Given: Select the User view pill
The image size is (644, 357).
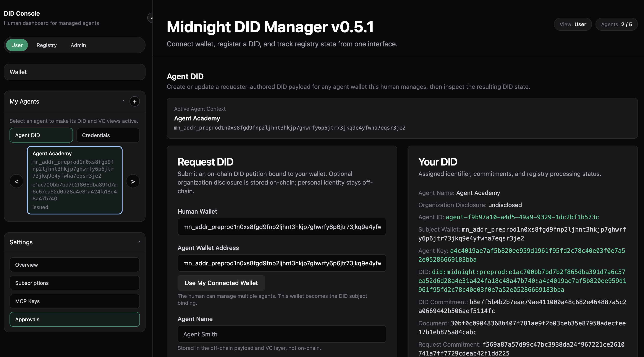Looking at the screenshot, I should coord(17,45).
